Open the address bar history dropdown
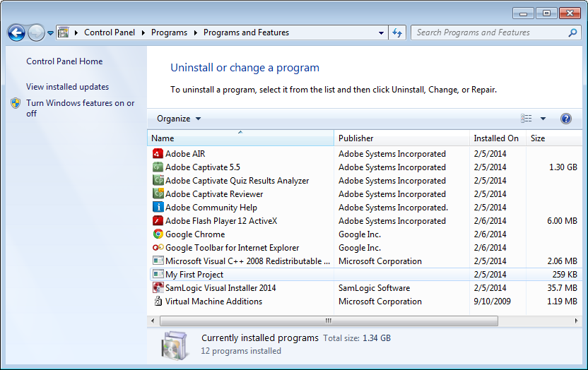Image resolution: width=588 pixels, height=370 pixels. tap(381, 33)
